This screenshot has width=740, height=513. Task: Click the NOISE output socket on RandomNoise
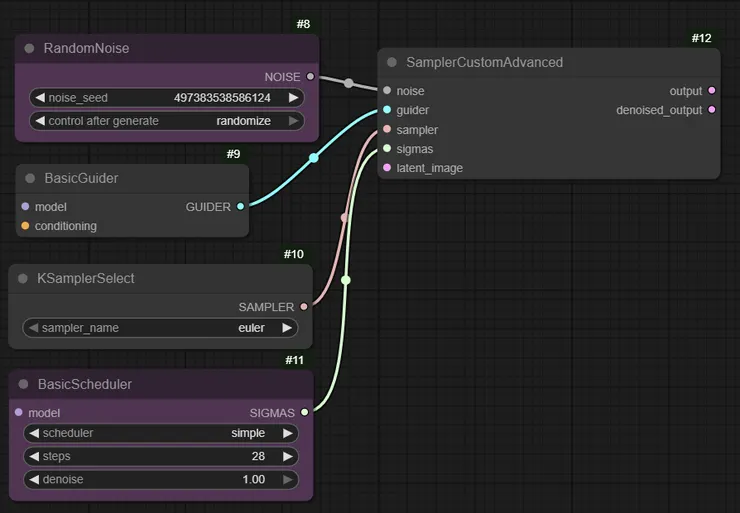(310, 76)
